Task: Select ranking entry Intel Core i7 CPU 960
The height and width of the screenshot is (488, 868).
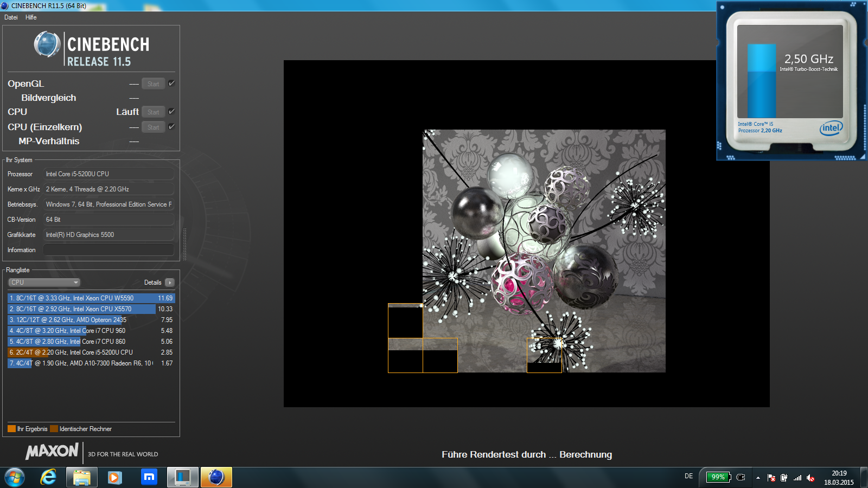Action: click(x=91, y=331)
